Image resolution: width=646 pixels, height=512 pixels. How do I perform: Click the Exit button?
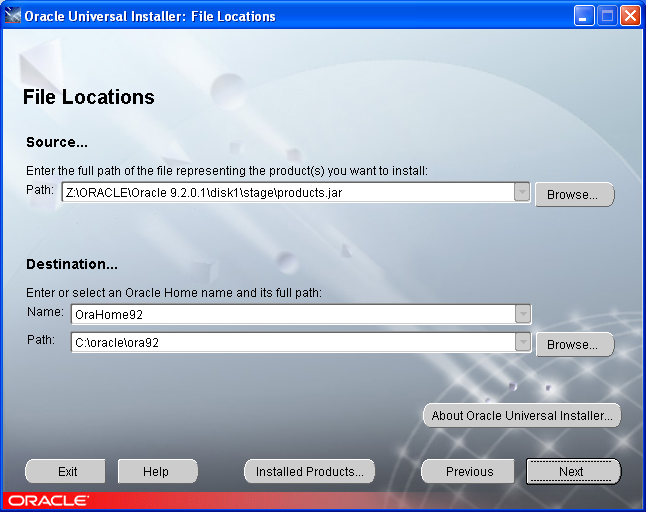tap(66, 471)
